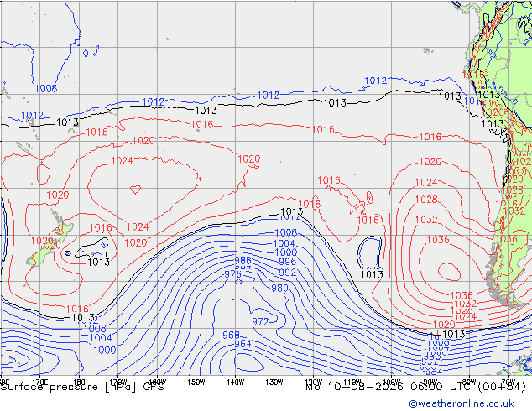Select the 986 isobar label
Image resolution: width=532 pixels, height=411 pixels.
point(243,260)
